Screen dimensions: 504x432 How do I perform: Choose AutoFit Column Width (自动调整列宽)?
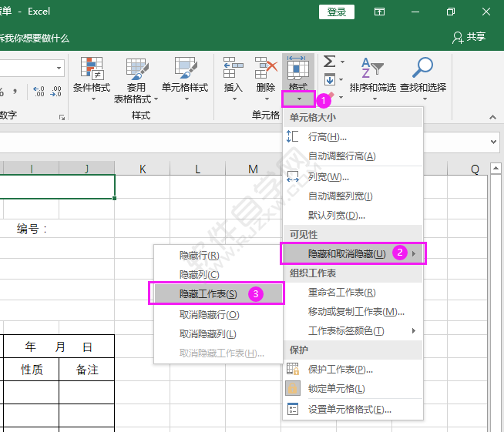(353, 196)
